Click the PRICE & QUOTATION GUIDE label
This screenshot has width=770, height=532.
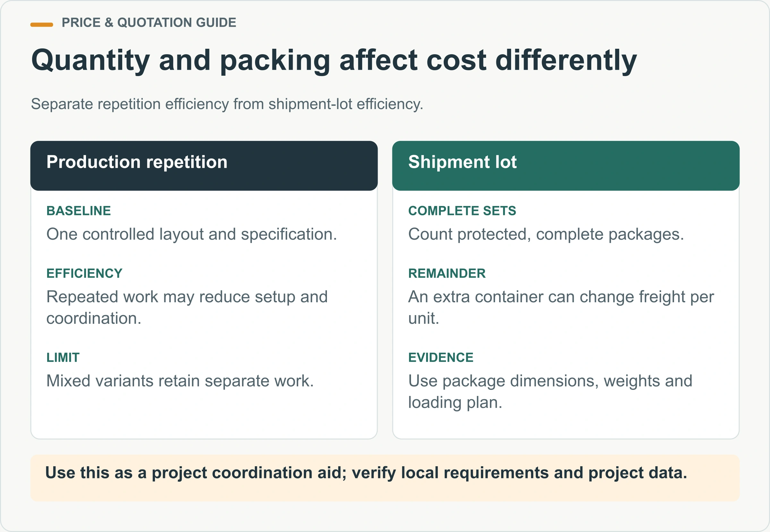(x=149, y=23)
